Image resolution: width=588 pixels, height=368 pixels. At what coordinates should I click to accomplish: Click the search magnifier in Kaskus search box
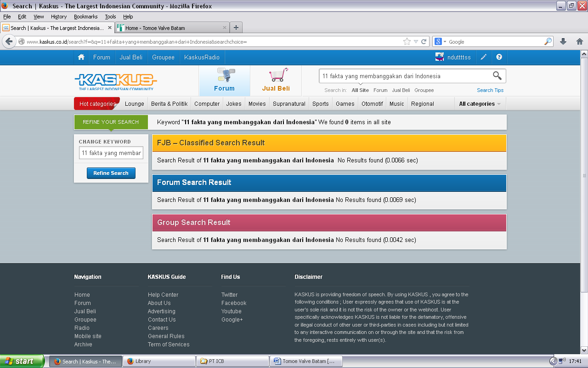[x=497, y=76]
